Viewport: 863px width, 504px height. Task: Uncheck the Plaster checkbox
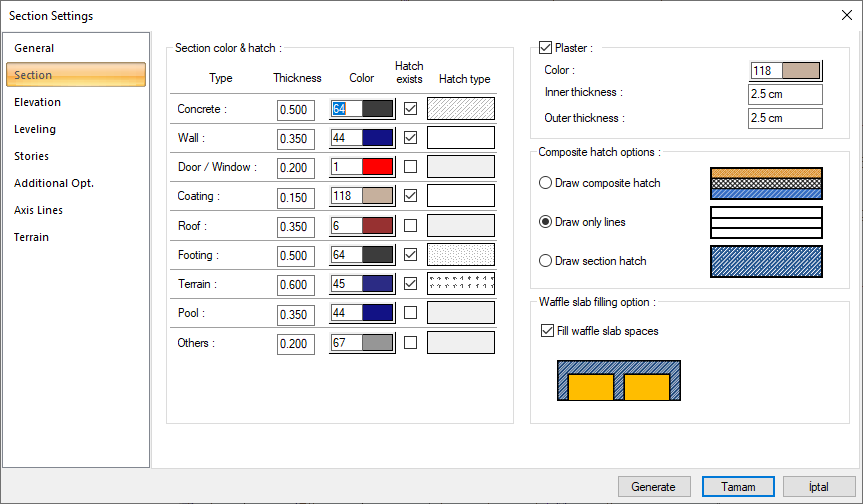[x=545, y=47]
